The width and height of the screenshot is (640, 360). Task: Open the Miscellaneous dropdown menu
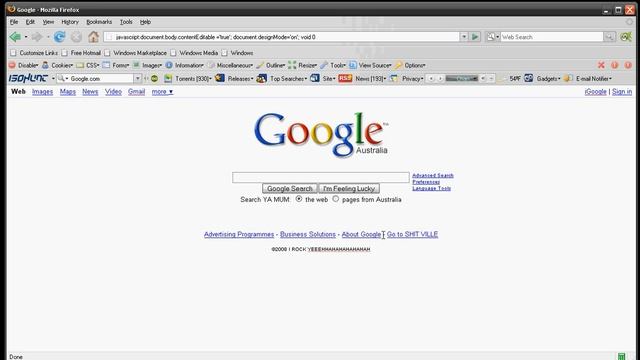coord(235,65)
